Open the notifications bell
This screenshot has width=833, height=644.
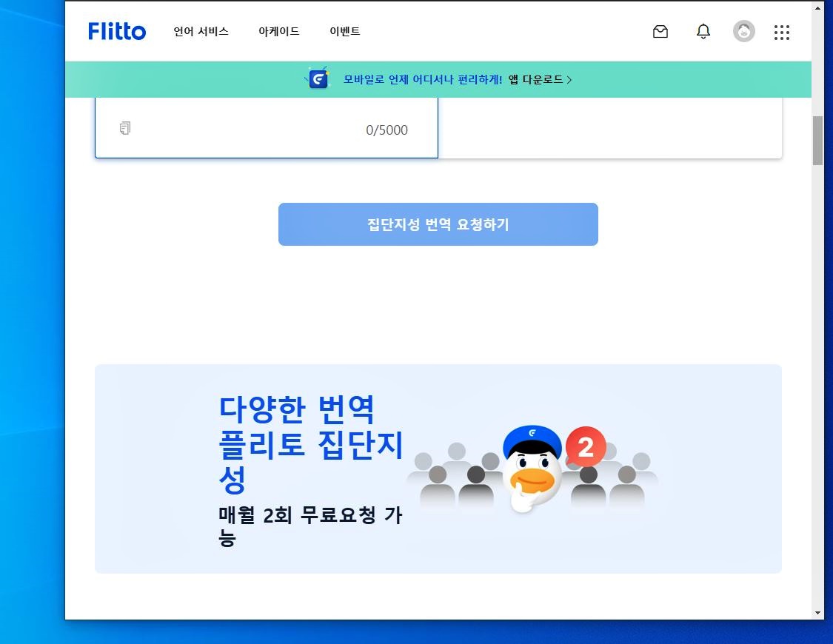(x=703, y=31)
